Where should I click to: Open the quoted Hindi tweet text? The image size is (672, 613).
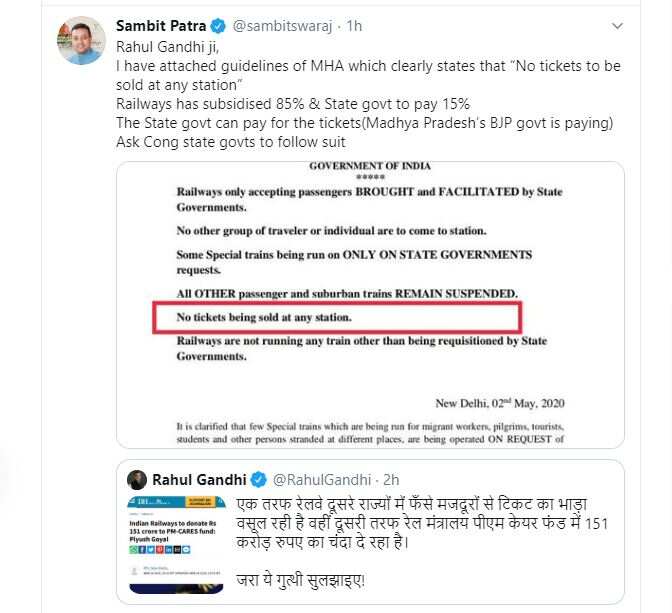pos(422,542)
